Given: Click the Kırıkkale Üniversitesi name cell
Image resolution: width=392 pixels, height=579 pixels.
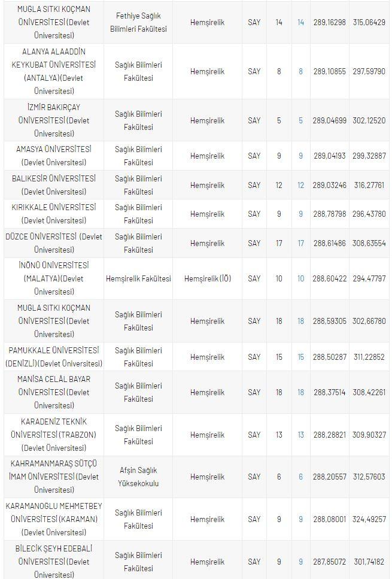Looking at the screenshot, I should click(x=53, y=214).
